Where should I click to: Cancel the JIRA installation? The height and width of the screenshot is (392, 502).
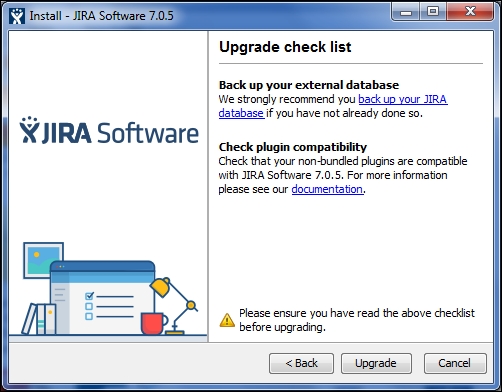tap(455, 363)
